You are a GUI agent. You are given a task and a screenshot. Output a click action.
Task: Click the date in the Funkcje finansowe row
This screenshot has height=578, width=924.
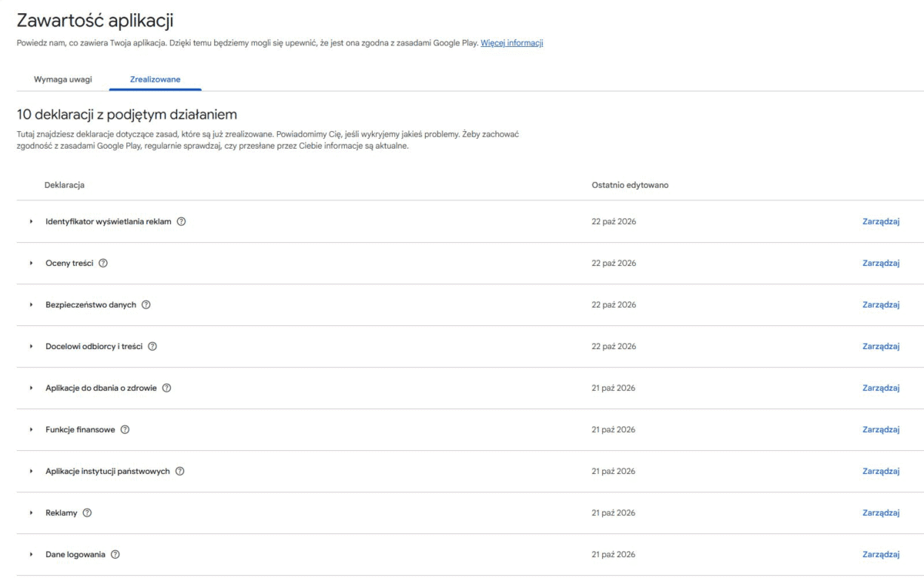point(614,429)
